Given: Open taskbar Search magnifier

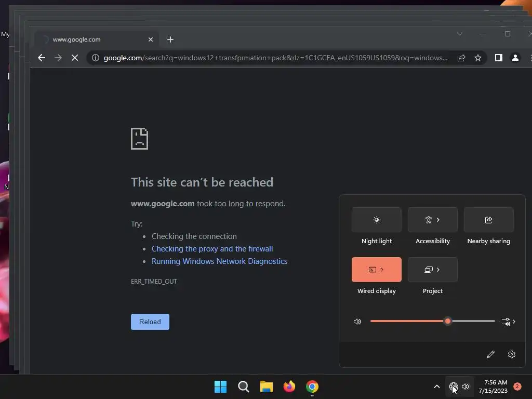Looking at the screenshot, I should tap(243, 387).
